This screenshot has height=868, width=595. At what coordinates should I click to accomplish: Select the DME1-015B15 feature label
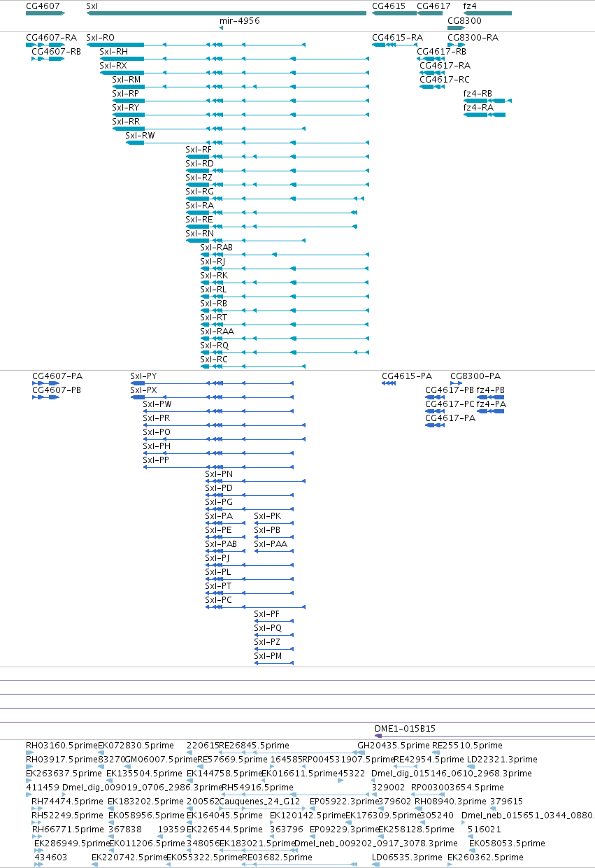pyautogui.click(x=405, y=728)
